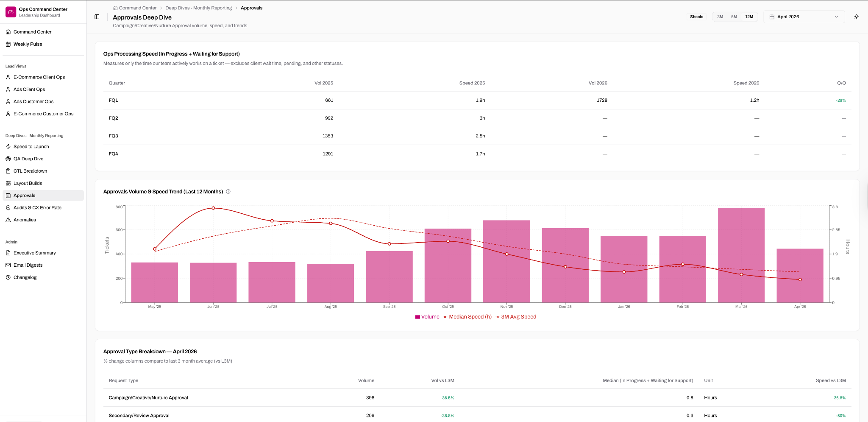Click the clipboard icon for CTL Breakdown
The image size is (868, 422).
pyautogui.click(x=8, y=171)
